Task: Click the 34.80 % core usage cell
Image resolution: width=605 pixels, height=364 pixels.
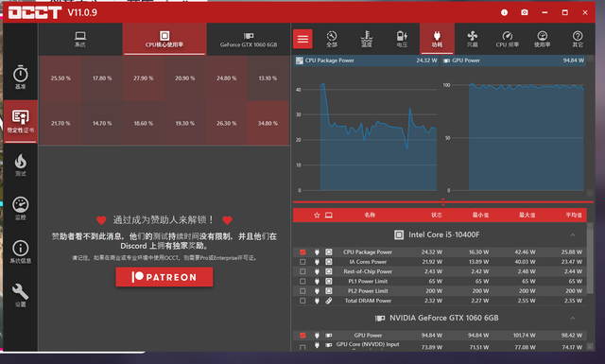Action: pyautogui.click(x=268, y=123)
